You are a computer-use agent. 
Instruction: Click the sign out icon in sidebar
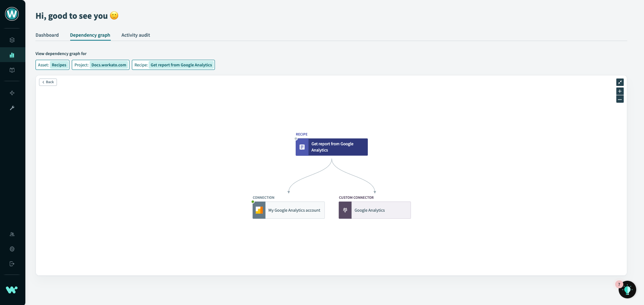12,264
